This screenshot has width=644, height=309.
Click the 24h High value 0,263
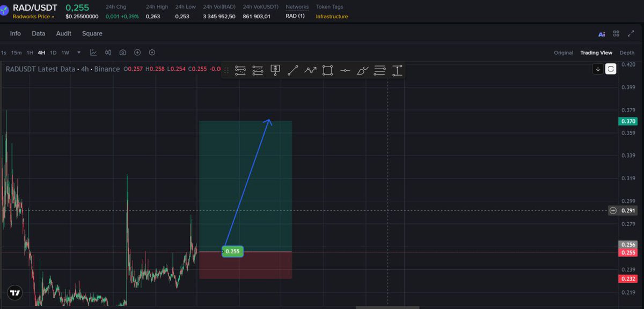[x=153, y=16]
